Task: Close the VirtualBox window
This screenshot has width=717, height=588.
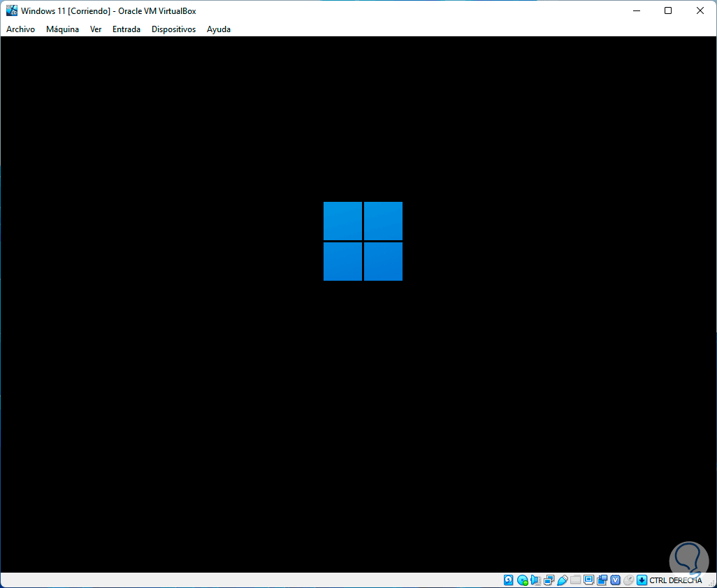Action: click(700, 10)
